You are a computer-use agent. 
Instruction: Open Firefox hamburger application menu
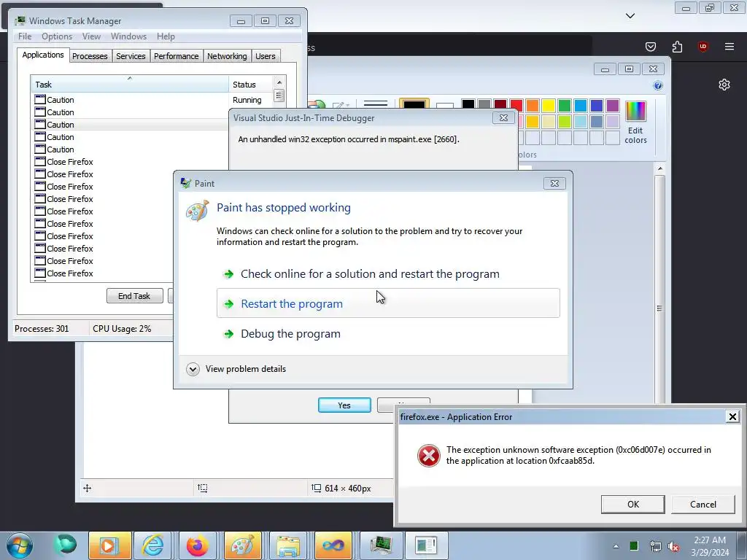(x=729, y=46)
